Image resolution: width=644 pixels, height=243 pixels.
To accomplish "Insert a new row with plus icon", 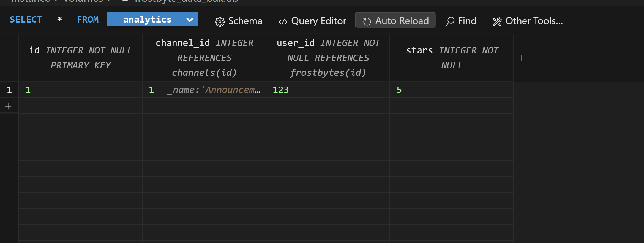I will (8, 106).
